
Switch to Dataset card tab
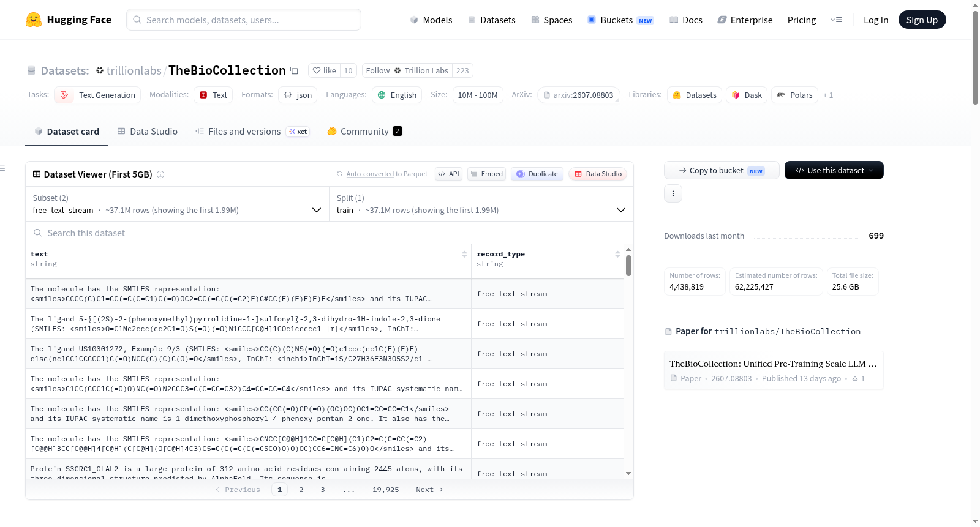(66, 131)
